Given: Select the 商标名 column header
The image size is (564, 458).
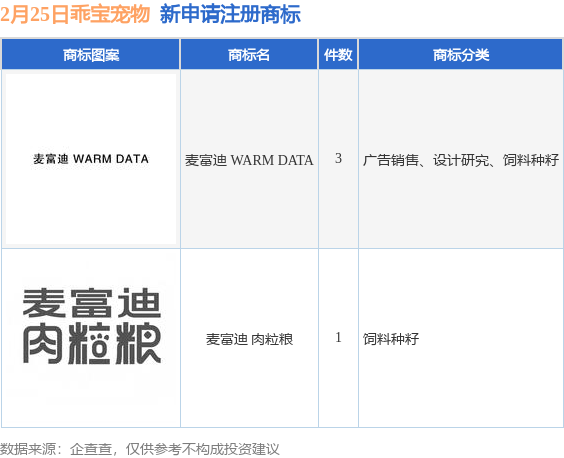Looking at the screenshot, I should click(249, 54).
